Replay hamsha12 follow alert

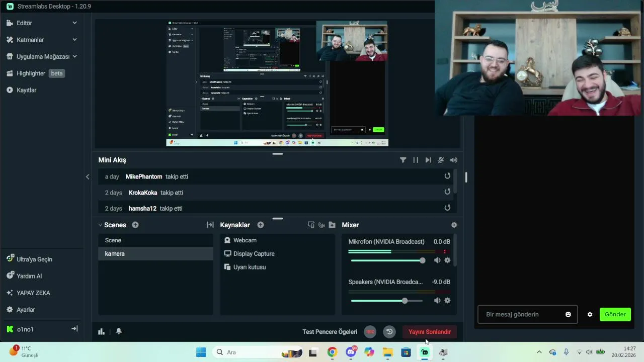(447, 208)
